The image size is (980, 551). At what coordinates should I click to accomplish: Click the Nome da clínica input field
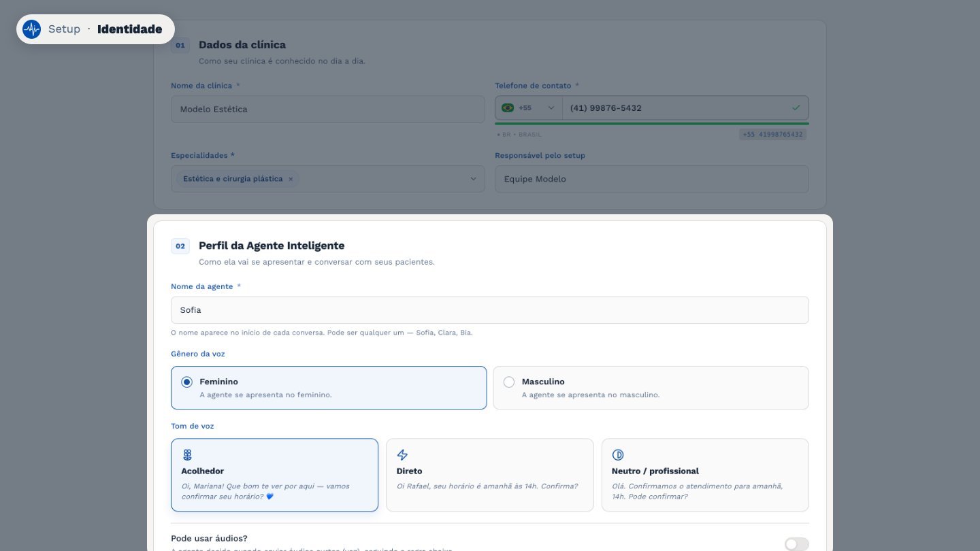pyautogui.click(x=328, y=109)
